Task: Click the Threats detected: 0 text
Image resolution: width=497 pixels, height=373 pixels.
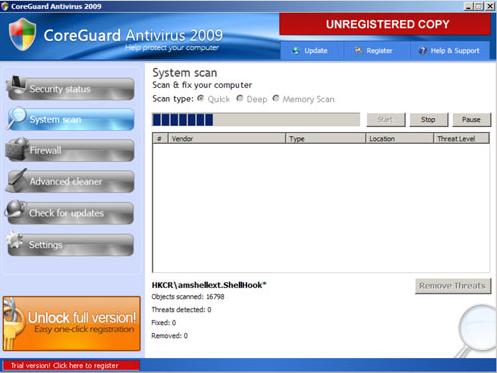Action: pyautogui.click(x=181, y=310)
